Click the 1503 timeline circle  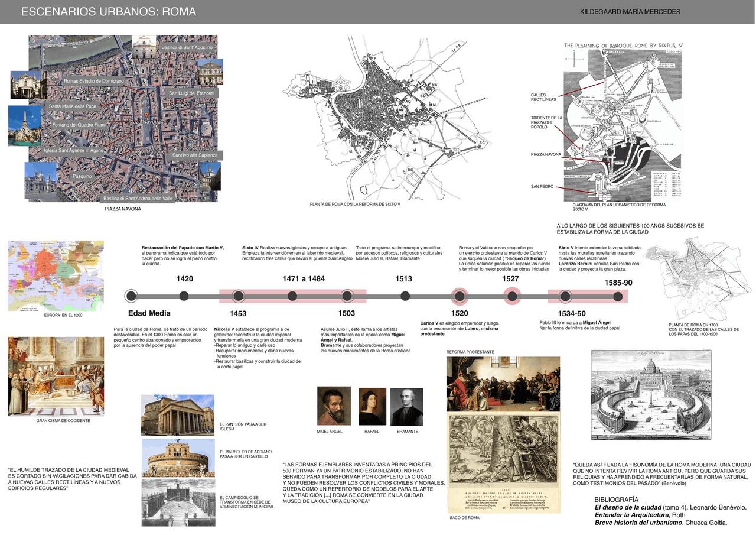point(347,296)
